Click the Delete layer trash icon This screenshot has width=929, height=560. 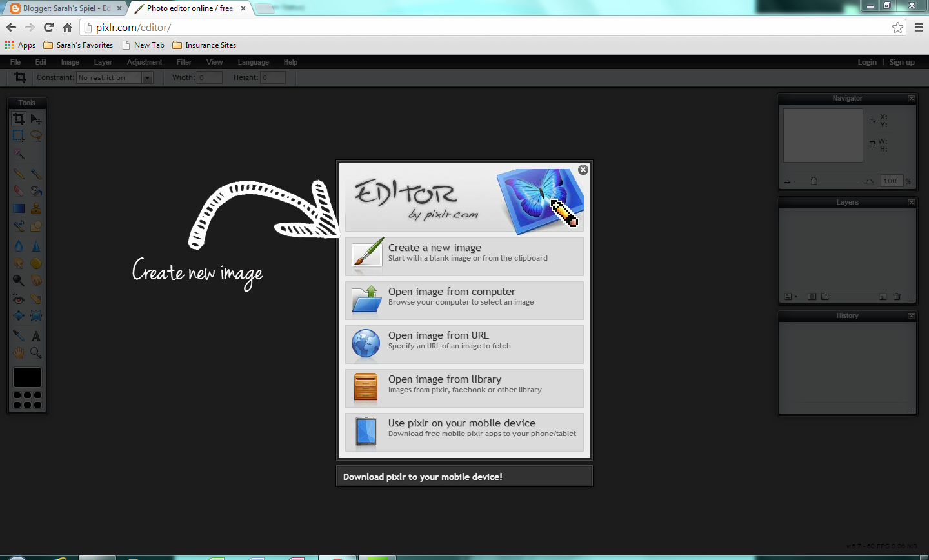pyautogui.click(x=897, y=297)
